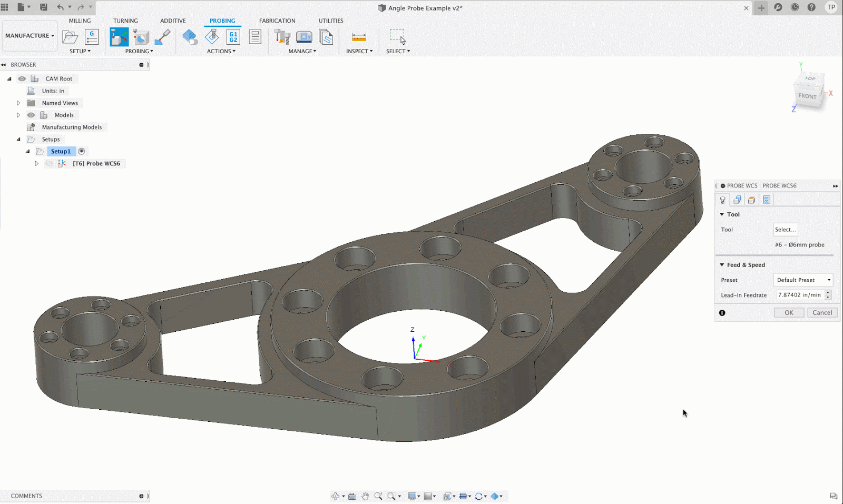Screen dimensions: 843x504
Task: Click the Select... tool button
Action: point(785,230)
